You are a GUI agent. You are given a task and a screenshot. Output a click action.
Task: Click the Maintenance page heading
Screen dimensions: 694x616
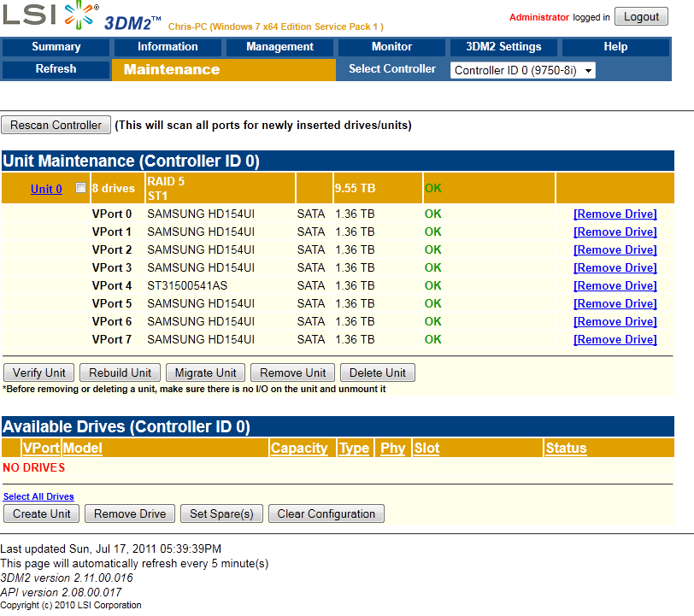click(x=172, y=69)
